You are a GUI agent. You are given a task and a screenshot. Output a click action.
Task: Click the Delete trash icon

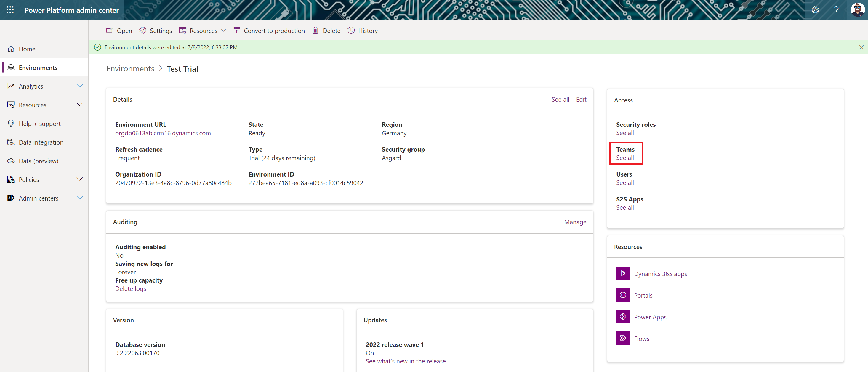pyautogui.click(x=316, y=30)
